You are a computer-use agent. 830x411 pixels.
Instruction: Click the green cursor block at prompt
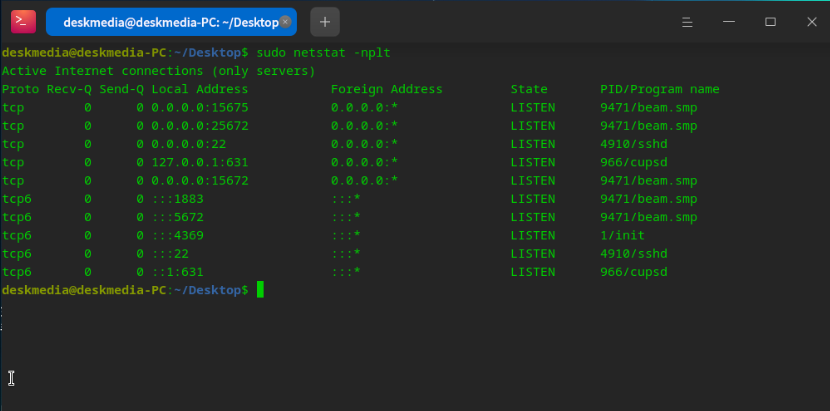(260, 290)
